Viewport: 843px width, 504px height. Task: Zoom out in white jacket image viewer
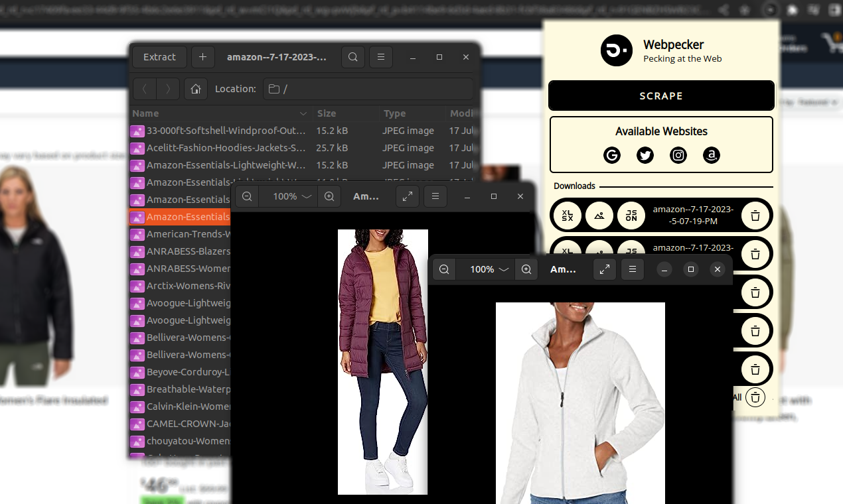[445, 269]
